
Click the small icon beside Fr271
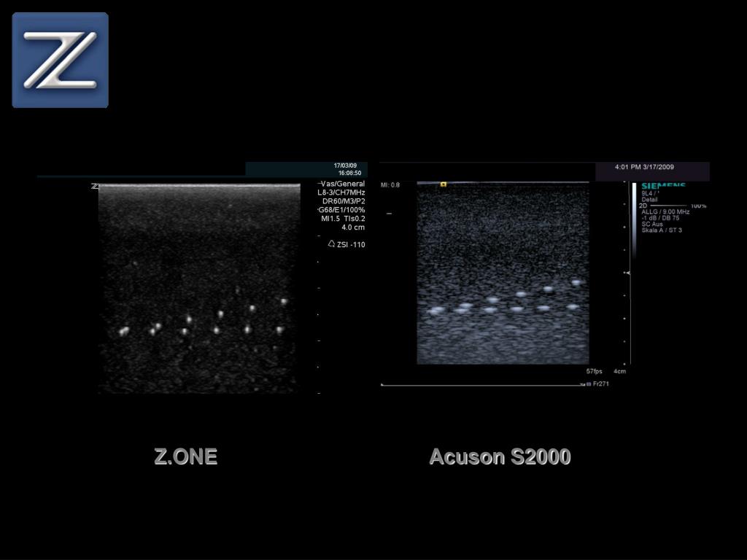[x=589, y=384]
